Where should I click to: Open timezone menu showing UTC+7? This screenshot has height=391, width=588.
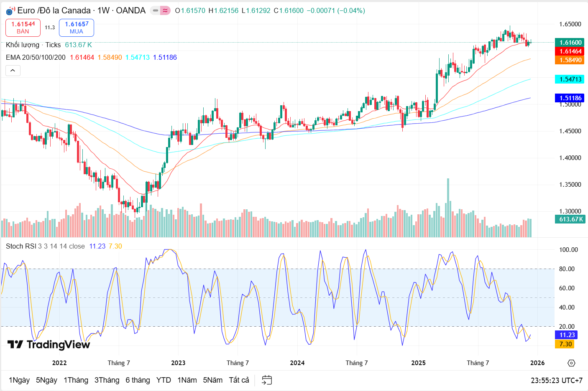tap(556, 381)
